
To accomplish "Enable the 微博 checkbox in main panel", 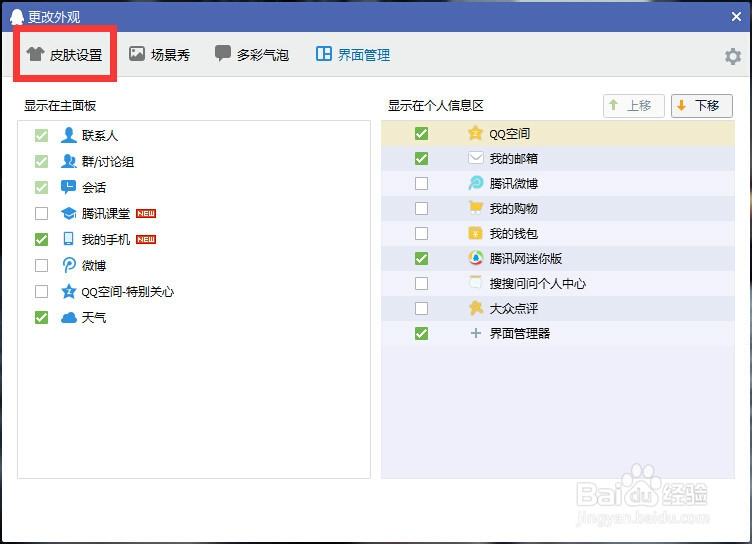I will (42, 265).
